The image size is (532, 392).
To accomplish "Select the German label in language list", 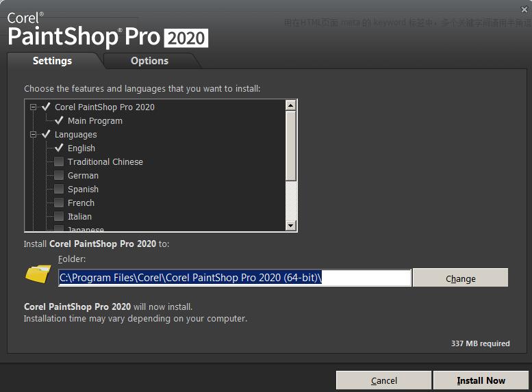I will pos(83,175).
